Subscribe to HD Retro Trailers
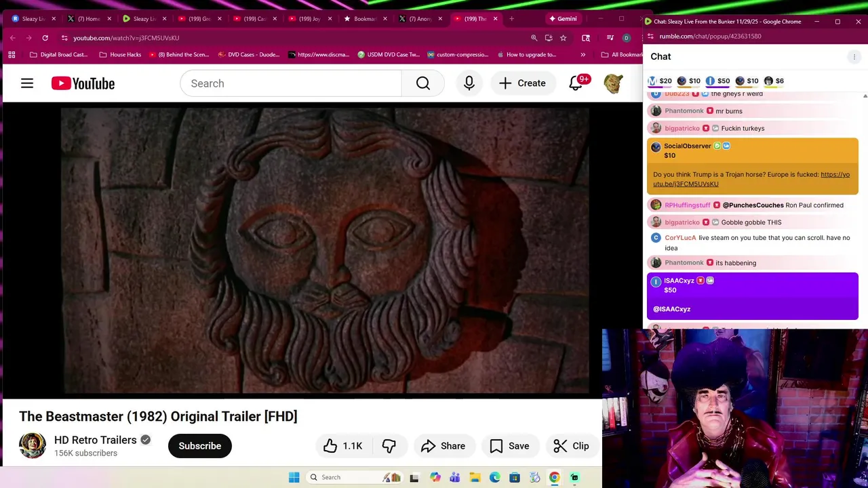 coord(200,446)
